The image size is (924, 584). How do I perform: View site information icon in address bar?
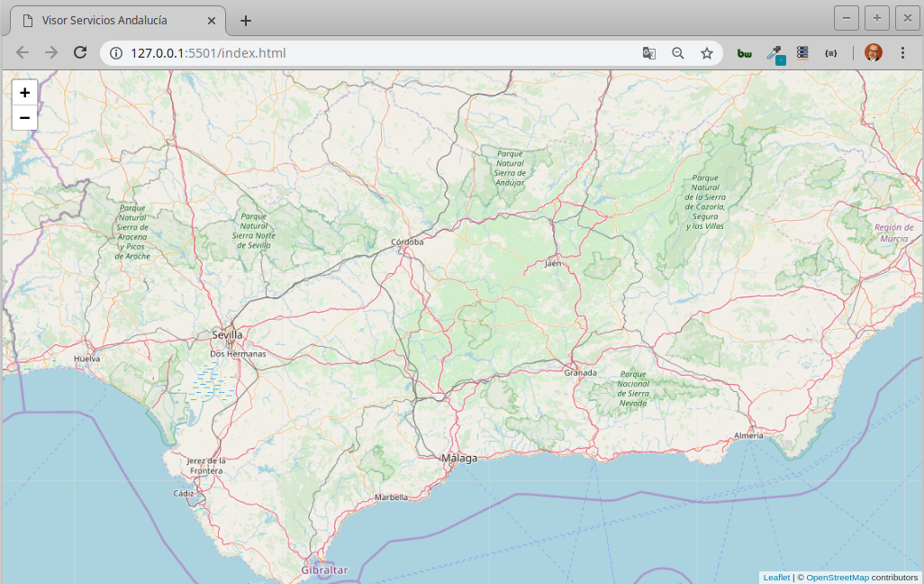click(x=115, y=53)
